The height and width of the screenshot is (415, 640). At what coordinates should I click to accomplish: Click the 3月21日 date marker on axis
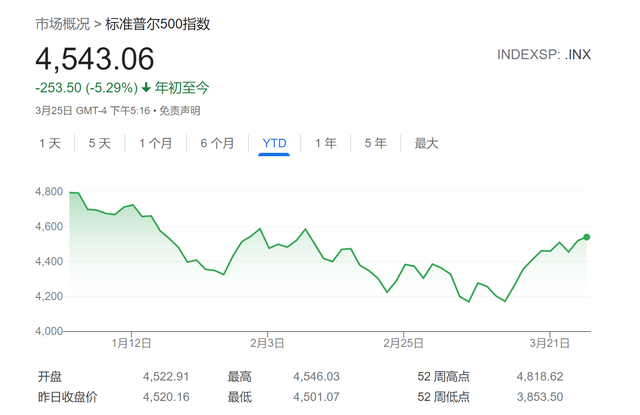pyautogui.click(x=549, y=343)
